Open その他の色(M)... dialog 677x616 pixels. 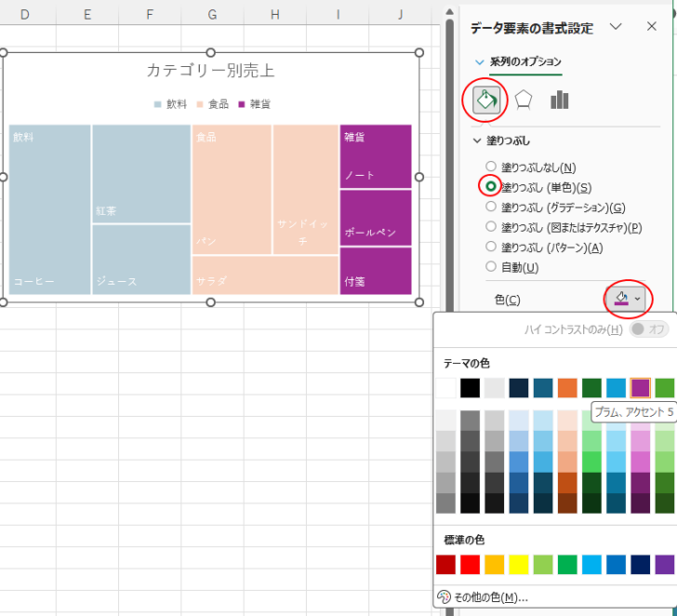(491, 597)
